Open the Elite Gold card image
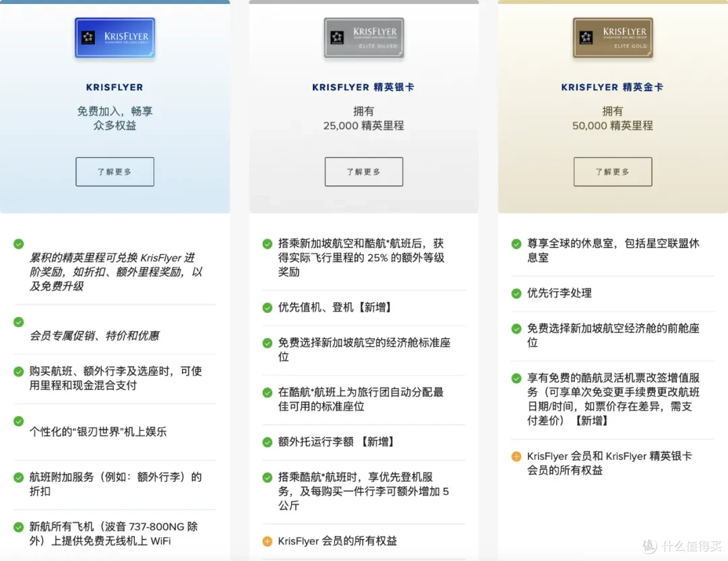The image size is (728, 561). [612, 38]
